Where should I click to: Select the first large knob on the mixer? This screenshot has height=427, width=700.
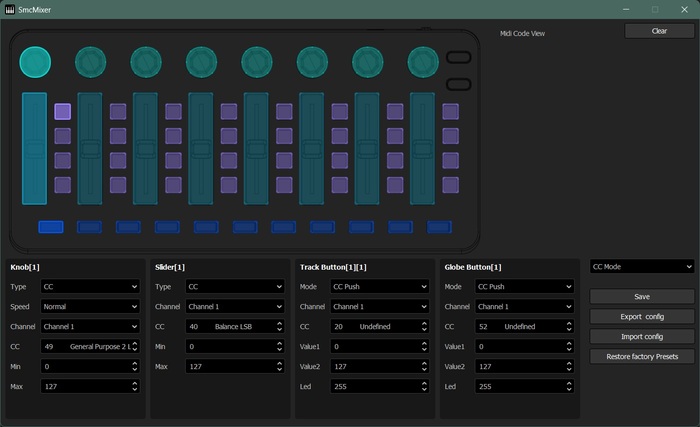click(x=35, y=62)
